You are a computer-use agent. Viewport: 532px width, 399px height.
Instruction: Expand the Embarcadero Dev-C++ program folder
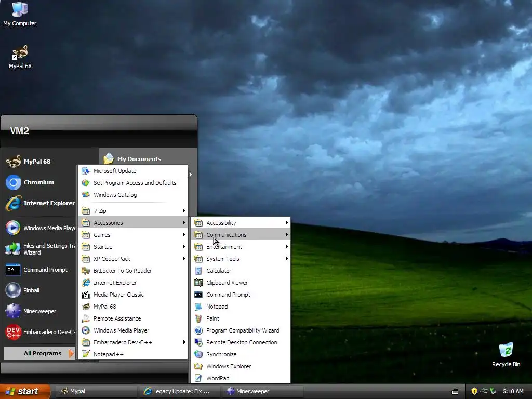(133, 342)
